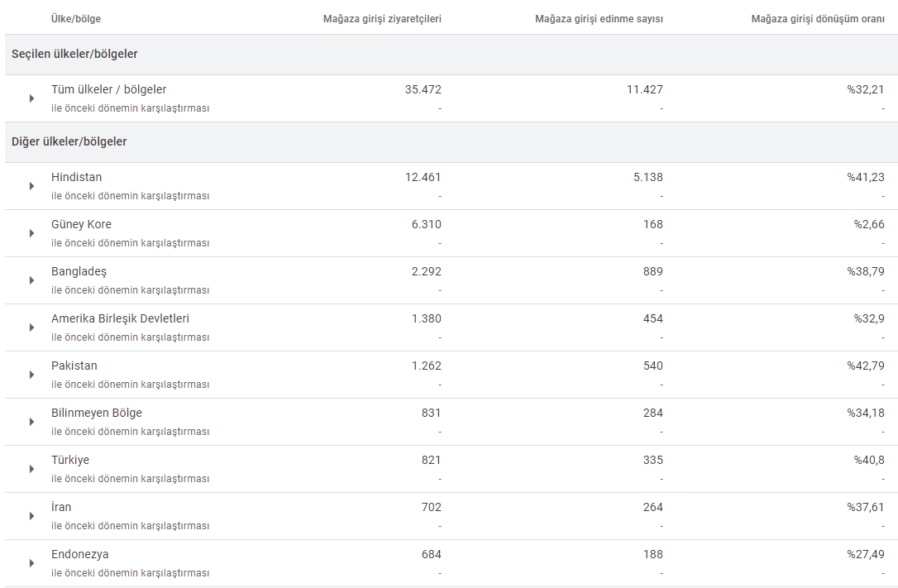Expand the Güney Kore row arrow
The height and width of the screenshot is (588, 898).
click(x=31, y=233)
